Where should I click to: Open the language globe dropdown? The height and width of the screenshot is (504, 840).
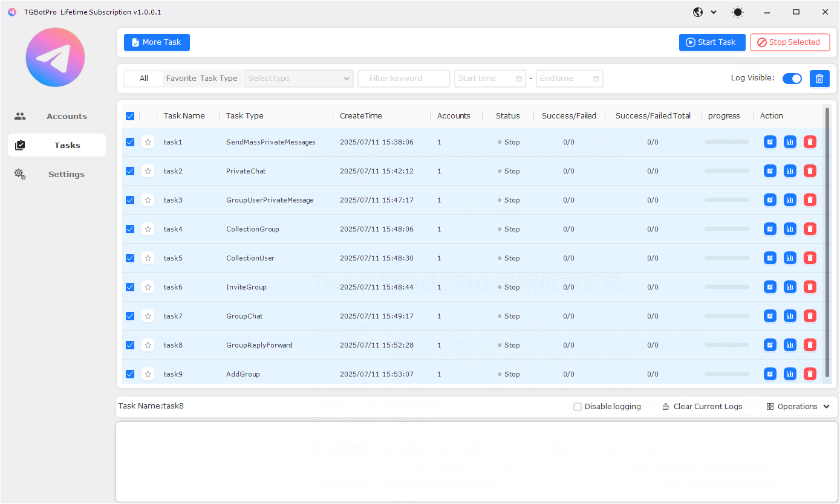705,12
